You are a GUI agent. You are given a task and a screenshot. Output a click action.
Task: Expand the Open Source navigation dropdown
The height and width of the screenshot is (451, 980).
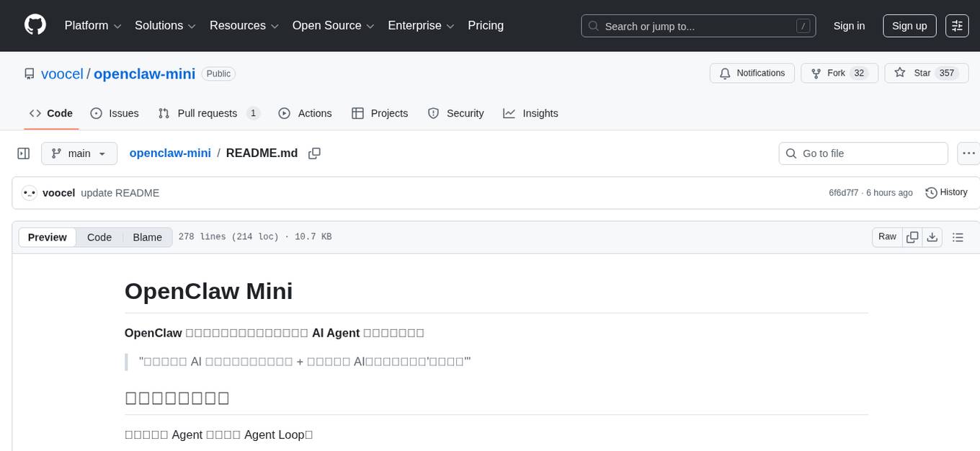pos(333,25)
